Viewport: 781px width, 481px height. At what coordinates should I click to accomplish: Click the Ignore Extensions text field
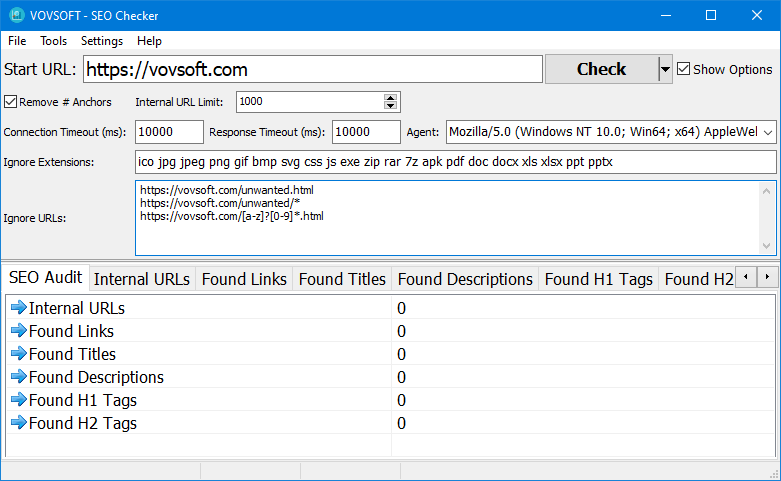coord(455,162)
